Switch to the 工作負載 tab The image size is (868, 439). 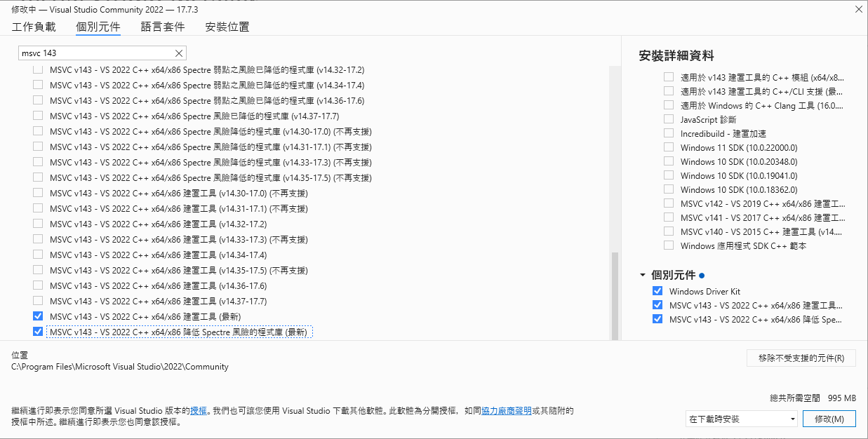(34, 27)
